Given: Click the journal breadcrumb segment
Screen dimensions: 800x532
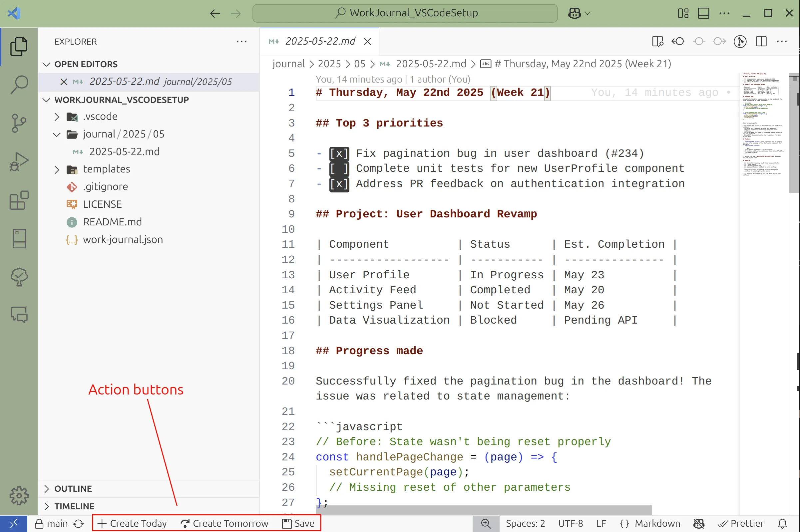Looking at the screenshot, I should 288,64.
